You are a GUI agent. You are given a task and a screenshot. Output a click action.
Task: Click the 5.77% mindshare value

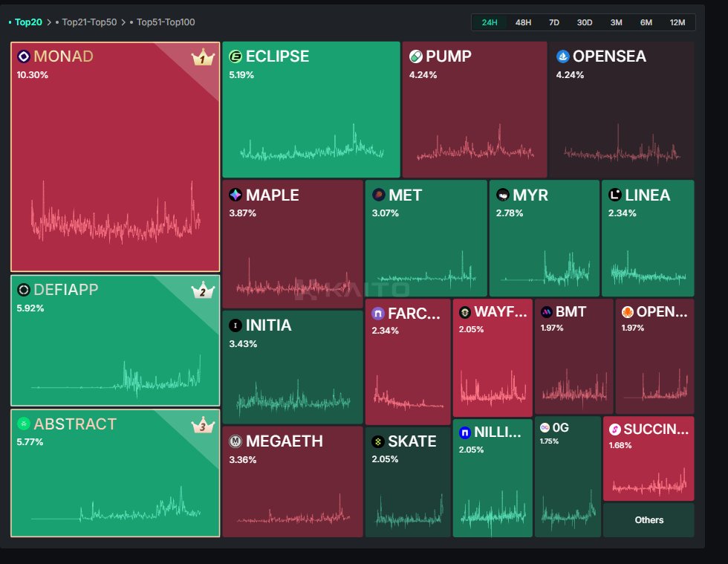click(30, 442)
